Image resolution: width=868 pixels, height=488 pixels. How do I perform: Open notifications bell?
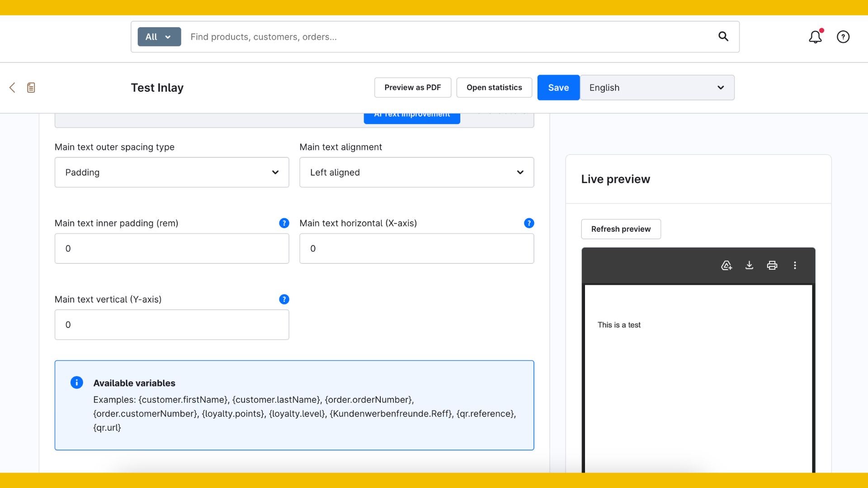815,37
